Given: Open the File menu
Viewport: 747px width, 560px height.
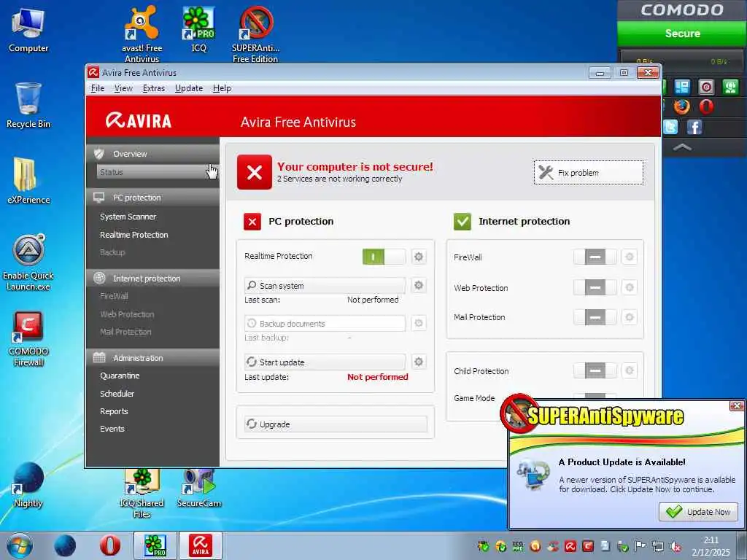Looking at the screenshot, I should click(x=98, y=88).
